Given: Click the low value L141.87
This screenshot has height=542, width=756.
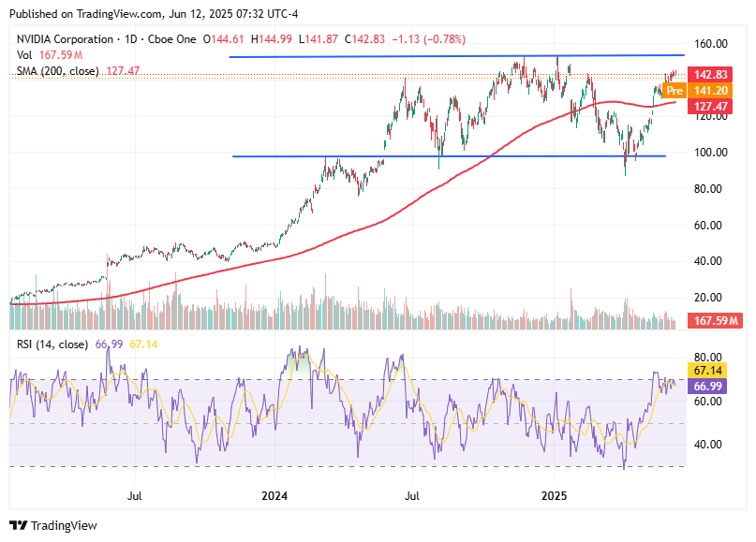Looking at the screenshot, I should click(319, 39).
